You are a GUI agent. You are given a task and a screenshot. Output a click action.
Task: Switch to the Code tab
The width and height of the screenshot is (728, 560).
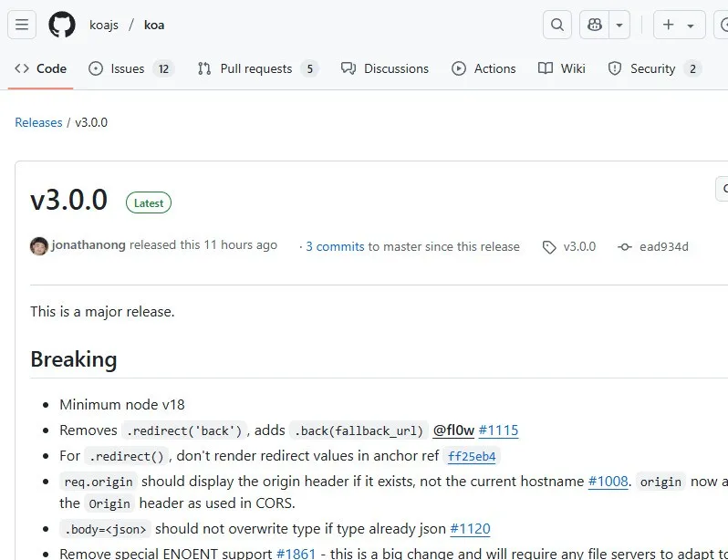40,68
